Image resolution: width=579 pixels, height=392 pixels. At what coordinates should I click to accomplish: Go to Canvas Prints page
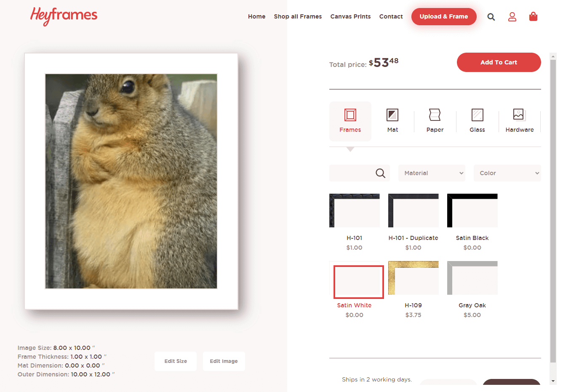pyautogui.click(x=350, y=16)
